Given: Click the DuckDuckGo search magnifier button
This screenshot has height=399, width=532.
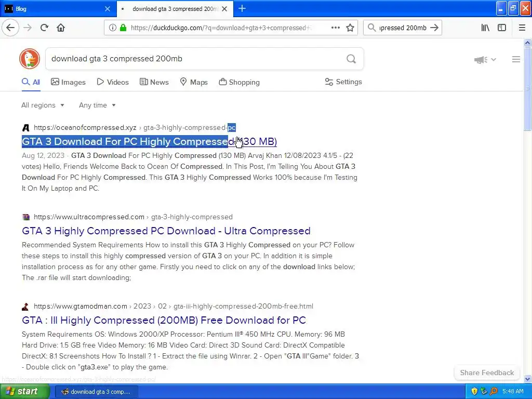Looking at the screenshot, I should [351, 59].
